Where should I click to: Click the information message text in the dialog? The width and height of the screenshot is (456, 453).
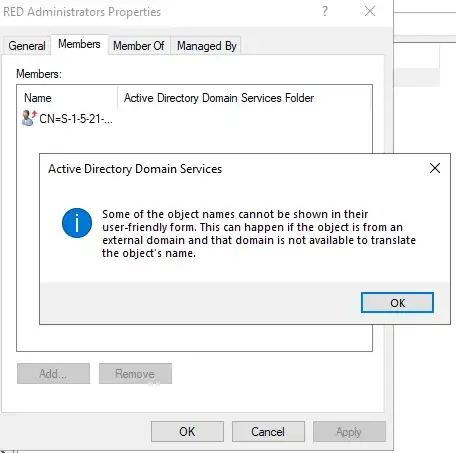click(x=259, y=234)
